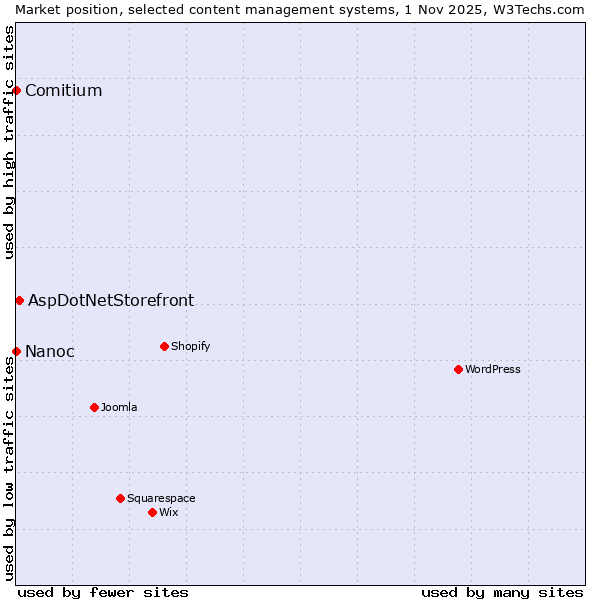The height and width of the screenshot is (600, 600).
Task: Click the red Comitium data point marker
Action: (x=16, y=91)
